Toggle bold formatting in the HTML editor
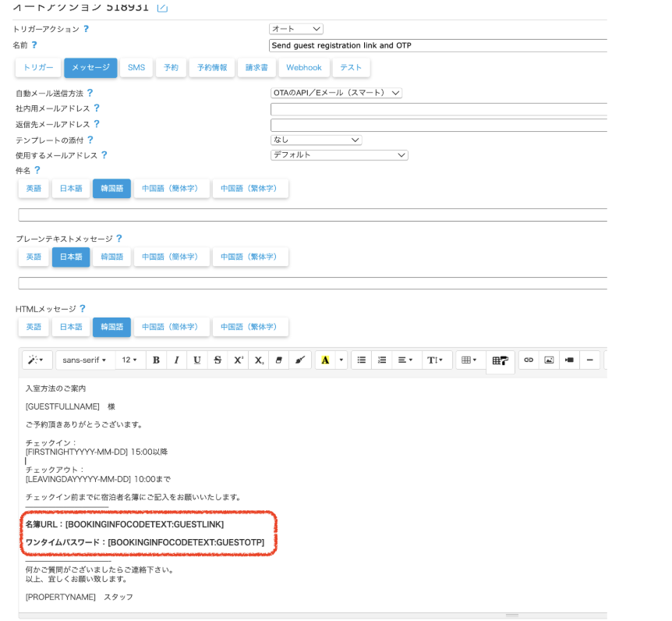 [x=156, y=360]
